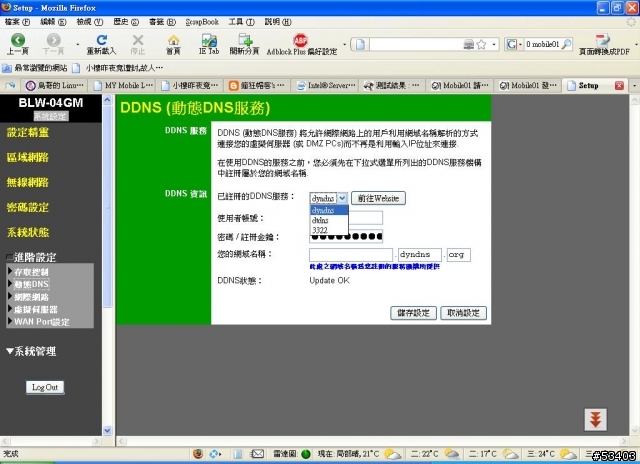Click the domain name host input field
This screenshot has height=464, width=640.
(x=351, y=255)
